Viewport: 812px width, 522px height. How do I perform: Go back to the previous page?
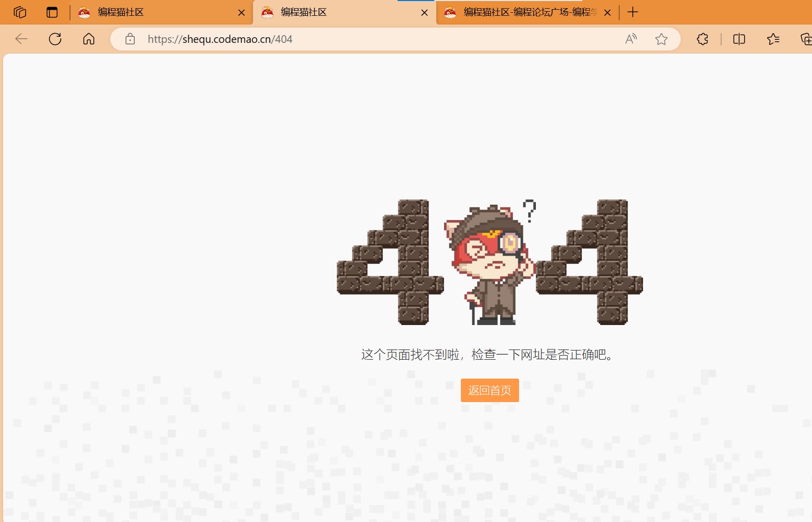click(21, 39)
